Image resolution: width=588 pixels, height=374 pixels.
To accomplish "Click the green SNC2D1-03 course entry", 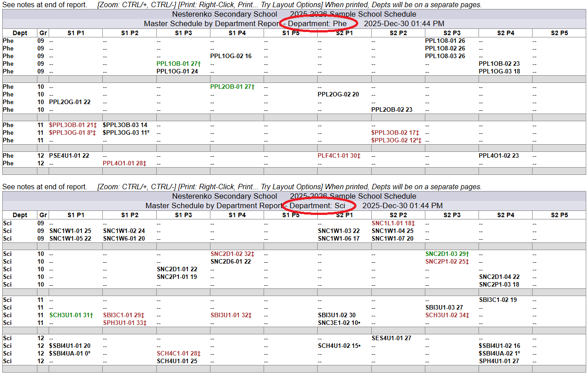I will [447, 254].
